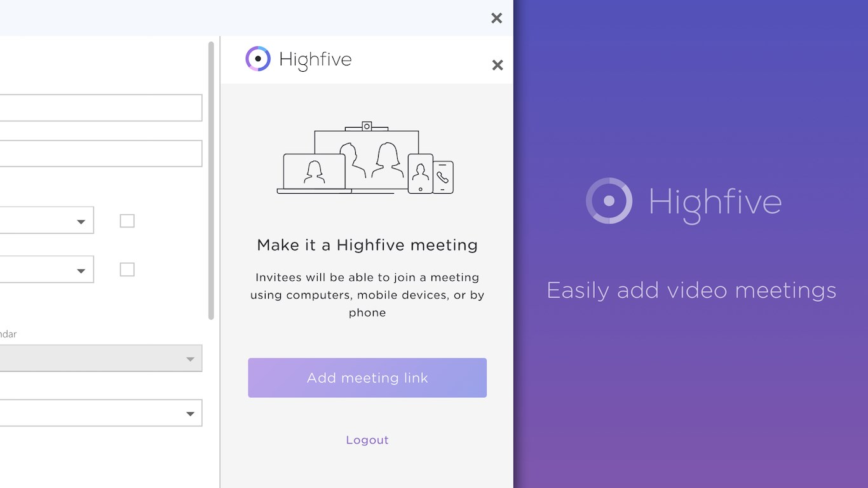868x488 pixels.
Task: Click the Highfive logo in panel header
Action: pyautogui.click(x=299, y=59)
